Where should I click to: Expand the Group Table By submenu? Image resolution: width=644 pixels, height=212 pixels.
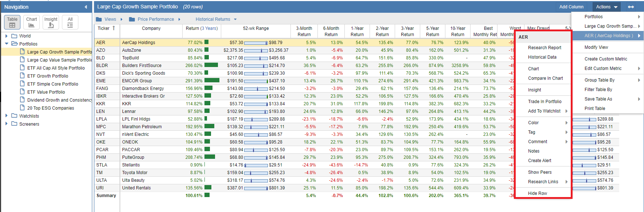(639, 80)
